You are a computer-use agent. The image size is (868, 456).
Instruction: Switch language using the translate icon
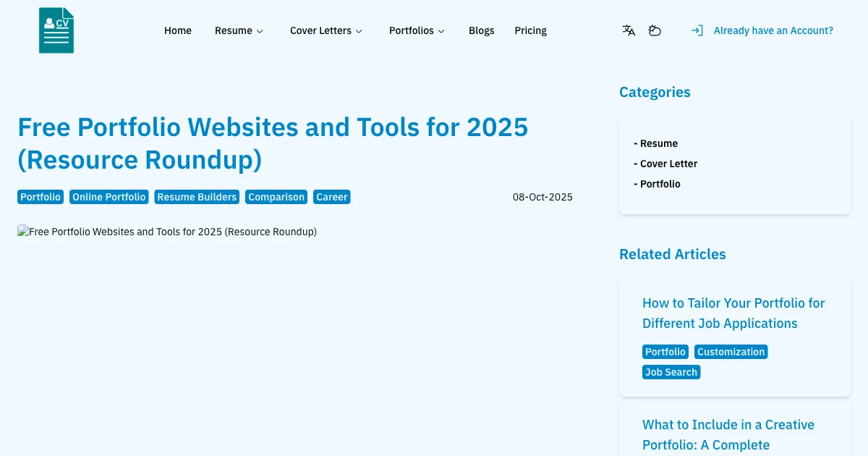(628, 30)
